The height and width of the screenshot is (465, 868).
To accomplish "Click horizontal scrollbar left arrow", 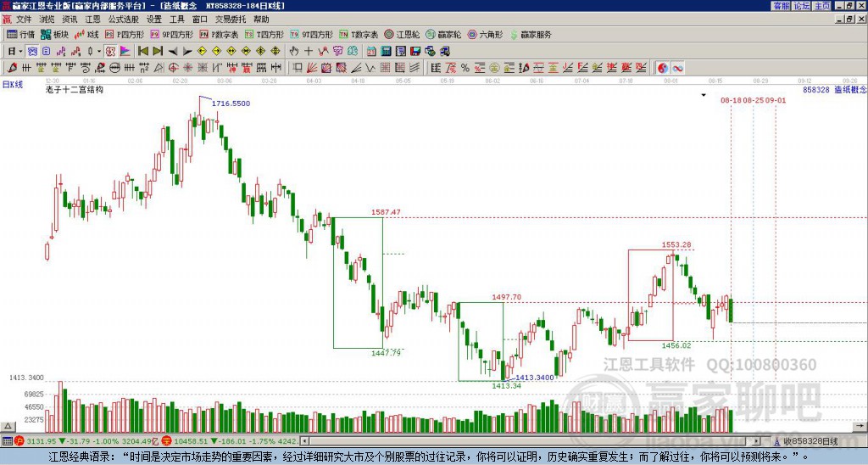I will coord(304,442).
